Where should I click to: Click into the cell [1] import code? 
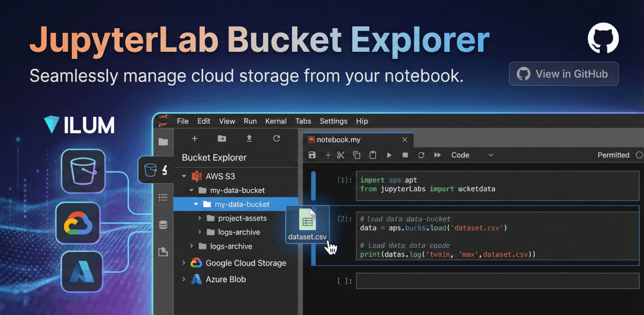coord(497,185)
